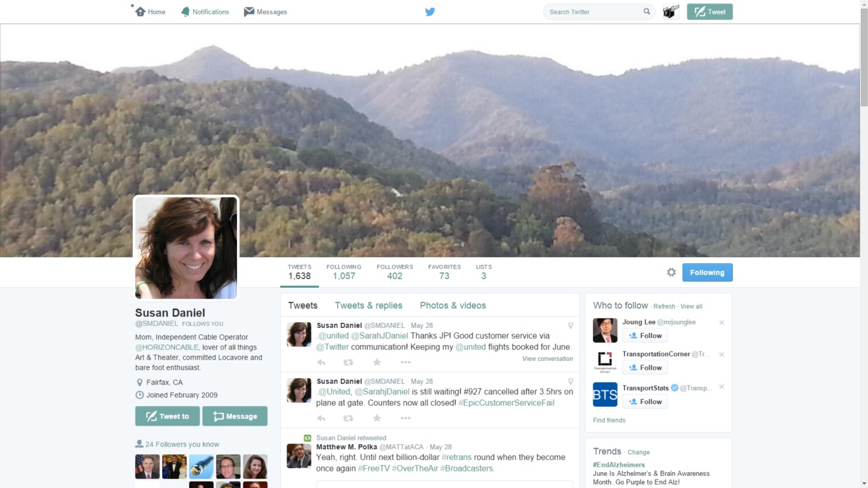The width and height of the screenshot is (868, 488).
Task: Follow TransportationCorner
Action: pos(645,367)
